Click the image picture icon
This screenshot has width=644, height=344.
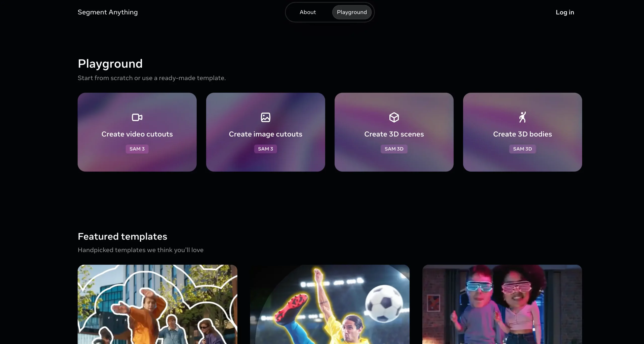(265, 117)
